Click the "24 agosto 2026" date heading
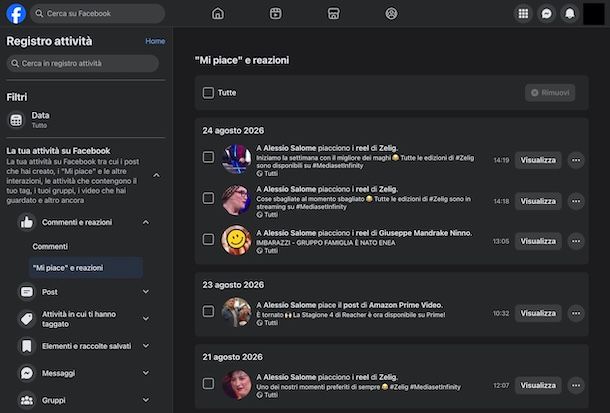 coord(233,131)
